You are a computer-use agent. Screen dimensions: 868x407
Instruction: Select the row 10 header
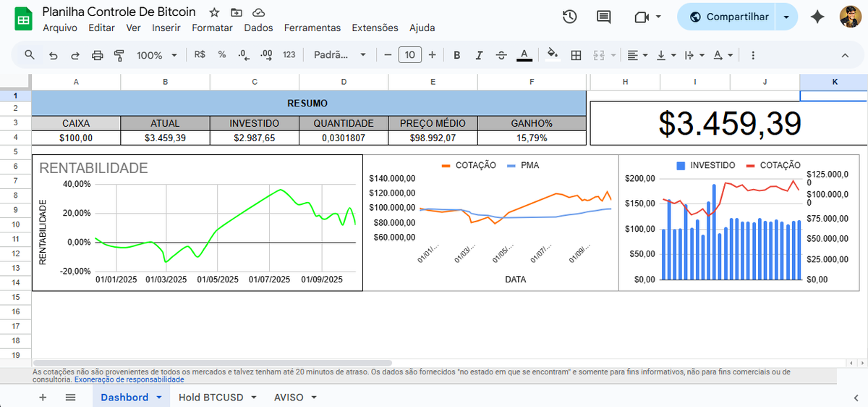coord(15,225)
